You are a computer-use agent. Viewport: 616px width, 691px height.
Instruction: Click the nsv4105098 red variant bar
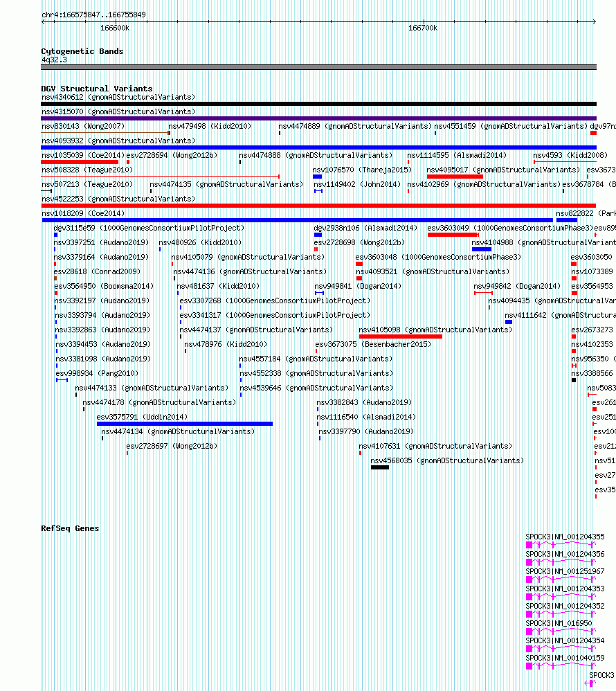pyautogui.click(x=401, y=336)
